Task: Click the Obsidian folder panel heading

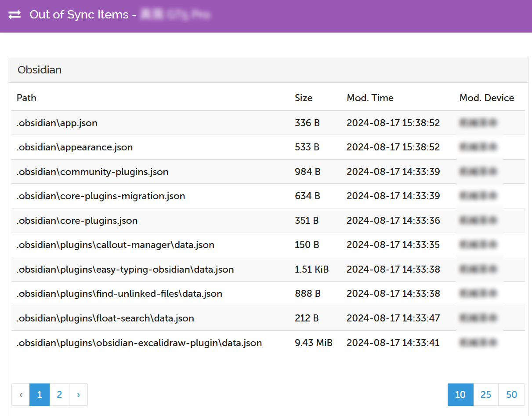Action: pos(40,70)
